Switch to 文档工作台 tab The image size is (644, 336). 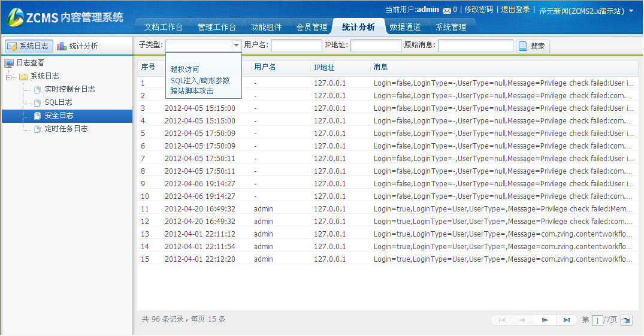point(163,27)
